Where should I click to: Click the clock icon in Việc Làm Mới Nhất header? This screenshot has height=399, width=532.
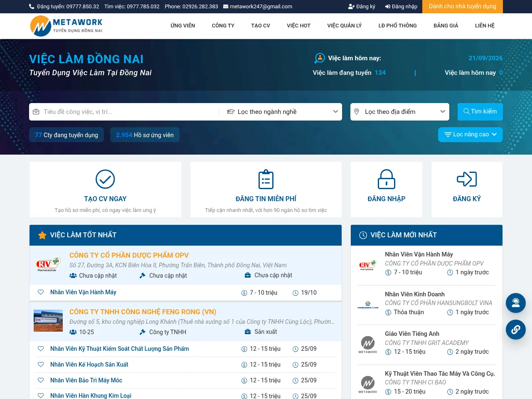click(363, 235)
